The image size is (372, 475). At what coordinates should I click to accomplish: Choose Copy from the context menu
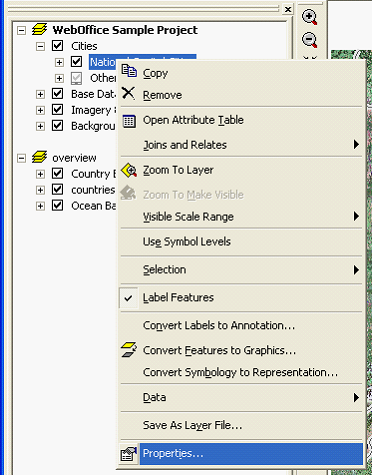click(241, 73)
